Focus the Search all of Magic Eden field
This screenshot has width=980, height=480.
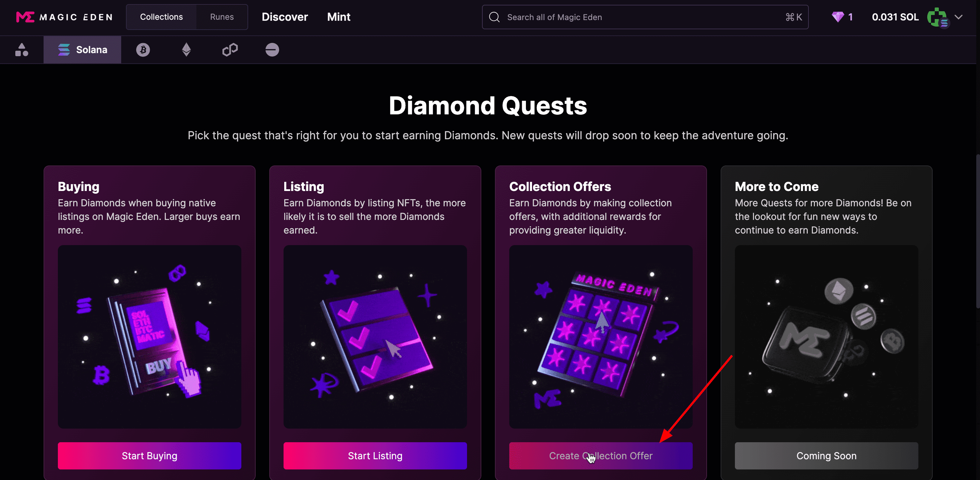645,17
